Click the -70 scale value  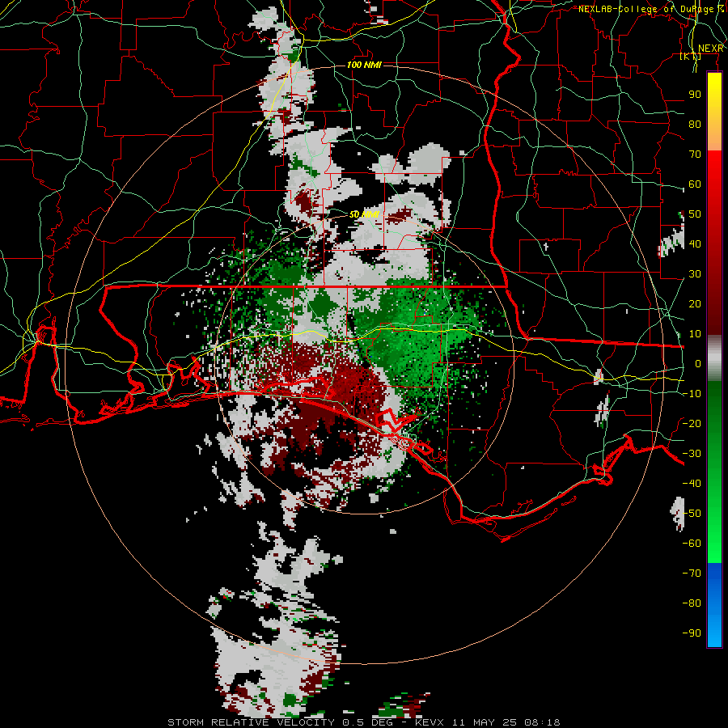point(692,574)
